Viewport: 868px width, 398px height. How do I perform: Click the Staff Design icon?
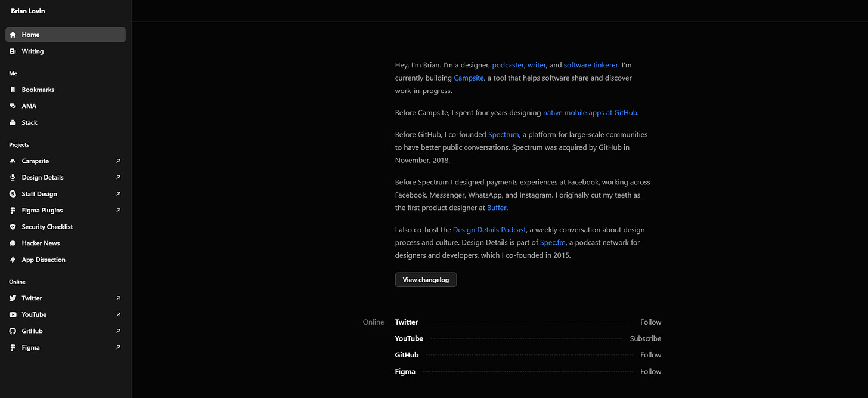coord(13,194)
